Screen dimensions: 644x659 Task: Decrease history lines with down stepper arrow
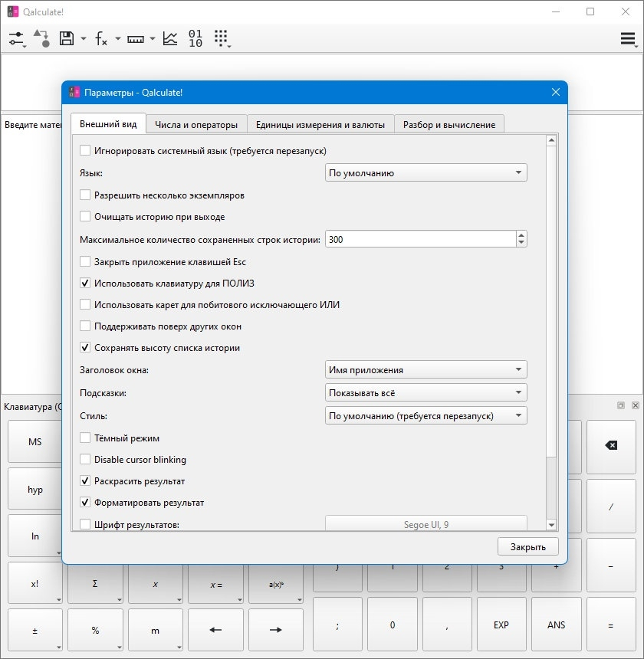coord(521,243)
